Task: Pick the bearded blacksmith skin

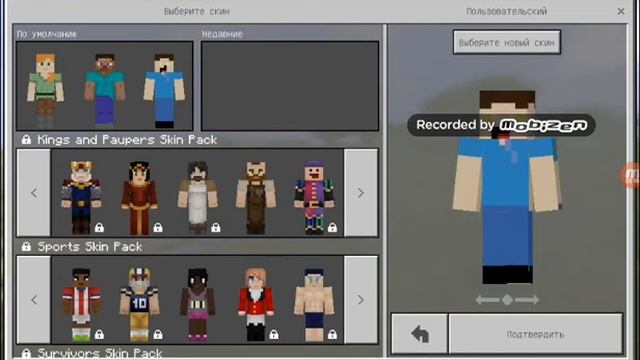Action: [x=256, y=197]
